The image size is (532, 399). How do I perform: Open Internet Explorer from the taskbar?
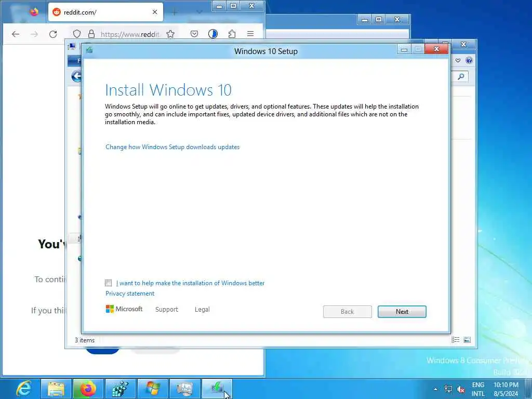click(23, 389)
